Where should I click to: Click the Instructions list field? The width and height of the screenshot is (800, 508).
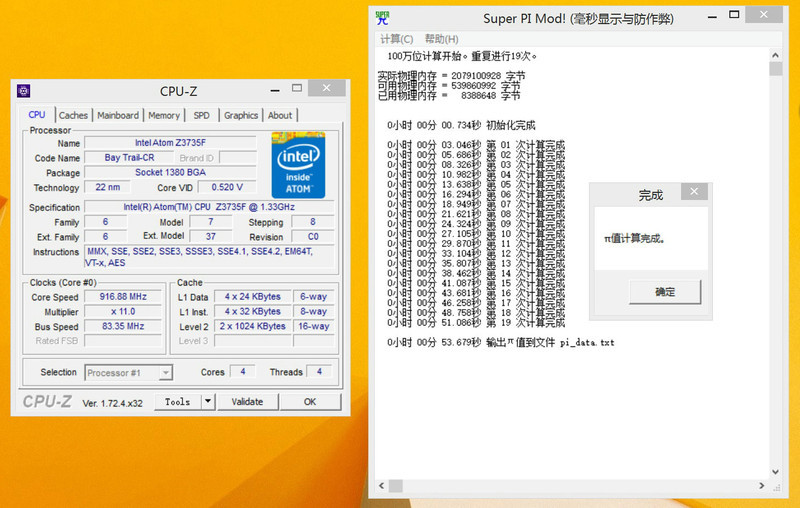(209, 257)
